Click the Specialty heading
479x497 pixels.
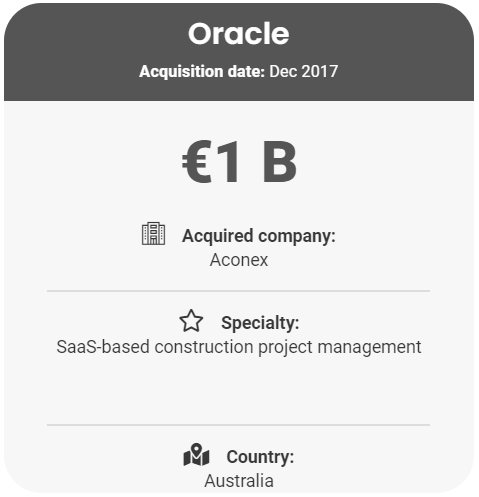260,323
